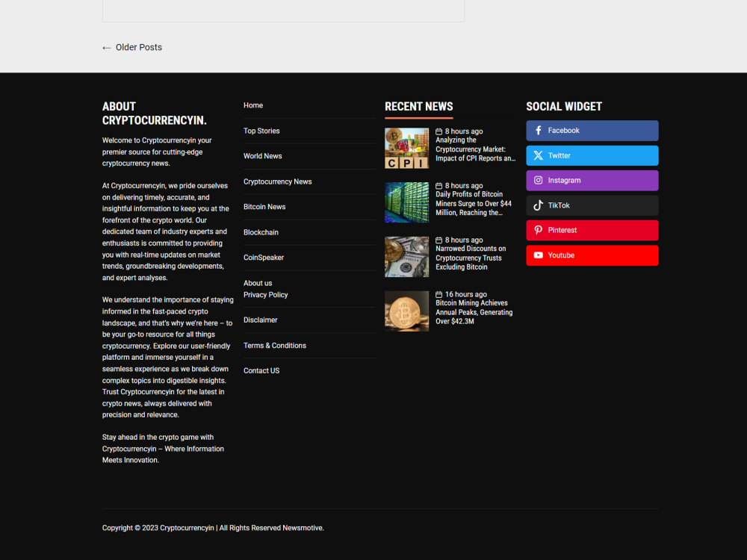Open Facebook via the Facebook icon
The image size is (747, 560).
coord(538,130)
